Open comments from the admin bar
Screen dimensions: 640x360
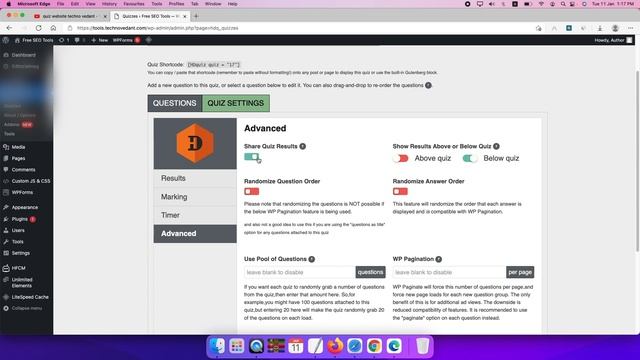tap(80, 40)
